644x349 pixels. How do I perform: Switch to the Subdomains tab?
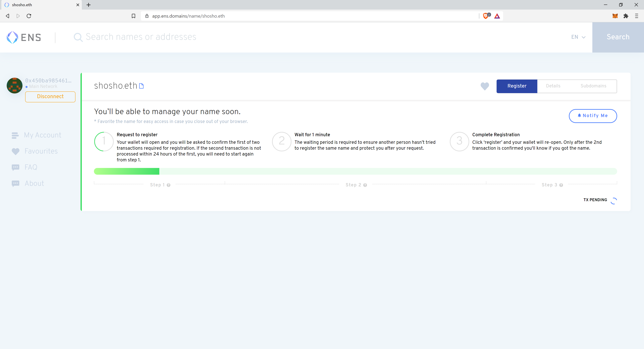click(593, 86)
